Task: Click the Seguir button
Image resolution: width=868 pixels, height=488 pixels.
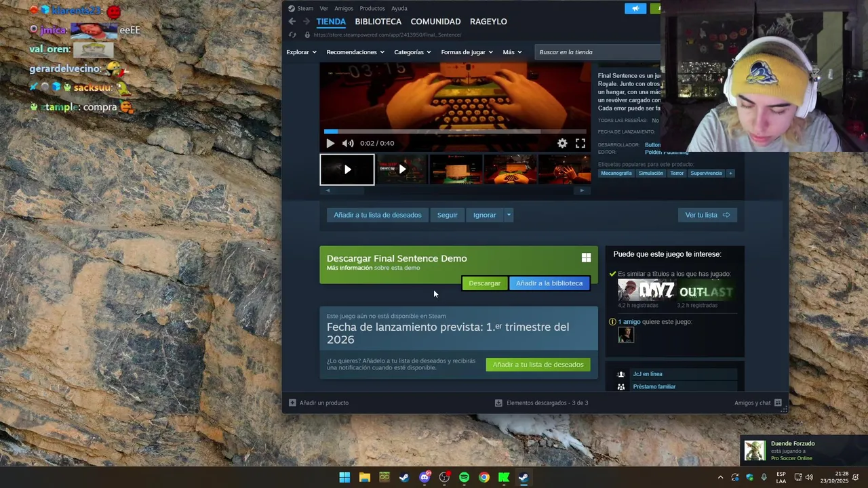Action: pos(447,215)
